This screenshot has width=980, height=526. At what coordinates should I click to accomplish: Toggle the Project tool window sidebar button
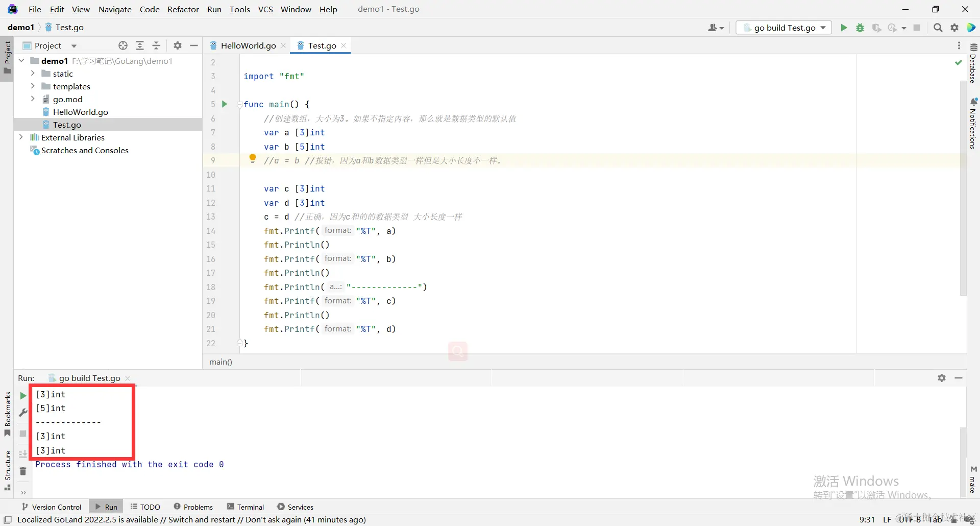[x=7, y=58]
